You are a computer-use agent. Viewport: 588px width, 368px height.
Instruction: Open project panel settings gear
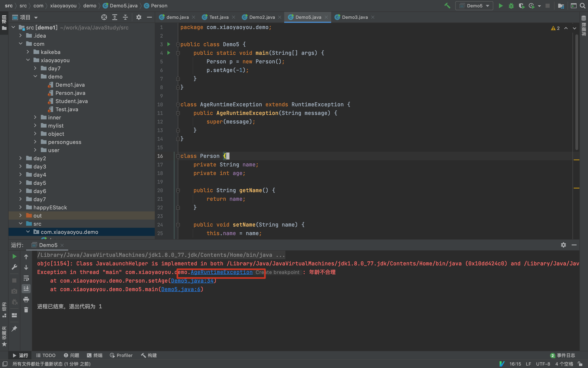pyautogui.click(x=138, y=17)
